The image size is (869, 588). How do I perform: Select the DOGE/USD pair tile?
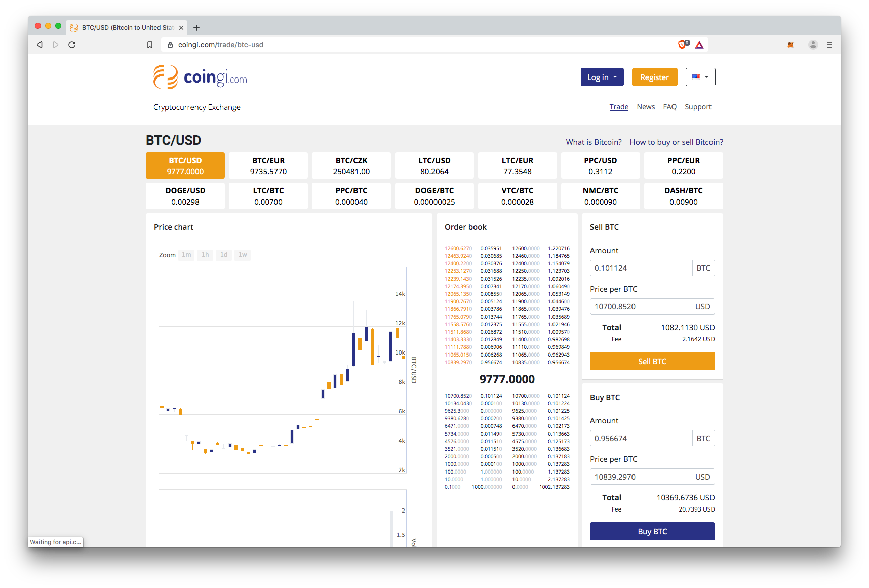(x=185, y=196)
